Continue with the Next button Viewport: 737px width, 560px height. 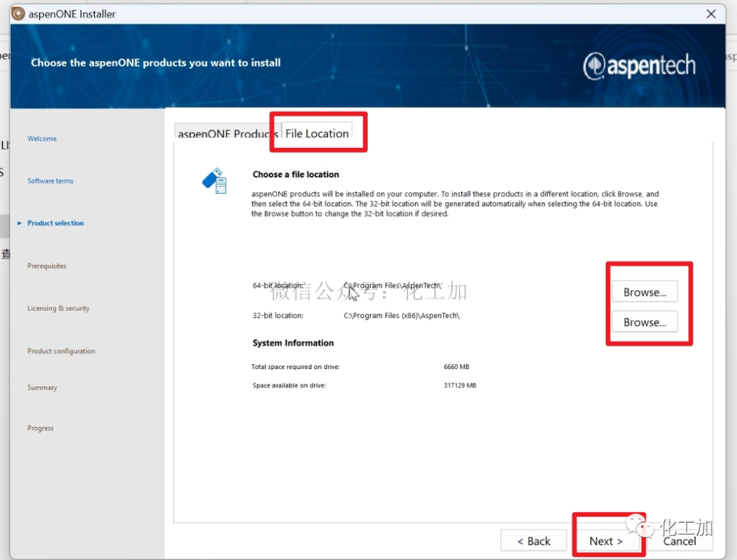tap(607, 541)
